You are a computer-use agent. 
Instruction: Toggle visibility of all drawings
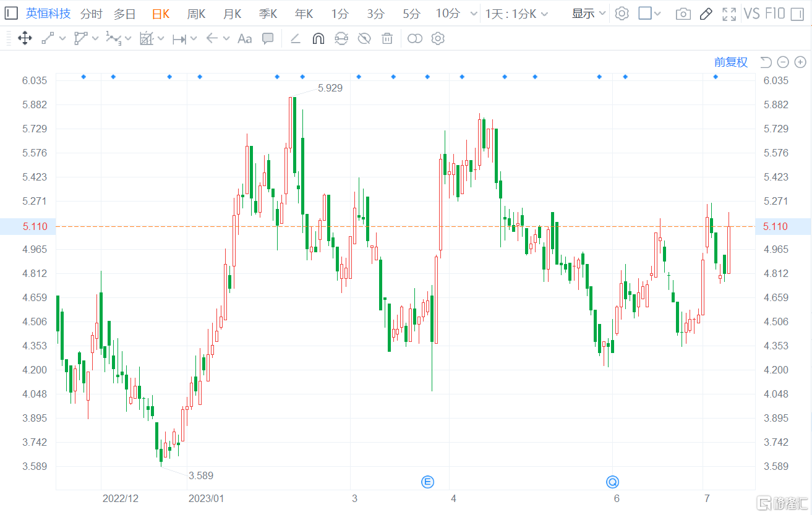pyautogui.click(x=364, y=38)
